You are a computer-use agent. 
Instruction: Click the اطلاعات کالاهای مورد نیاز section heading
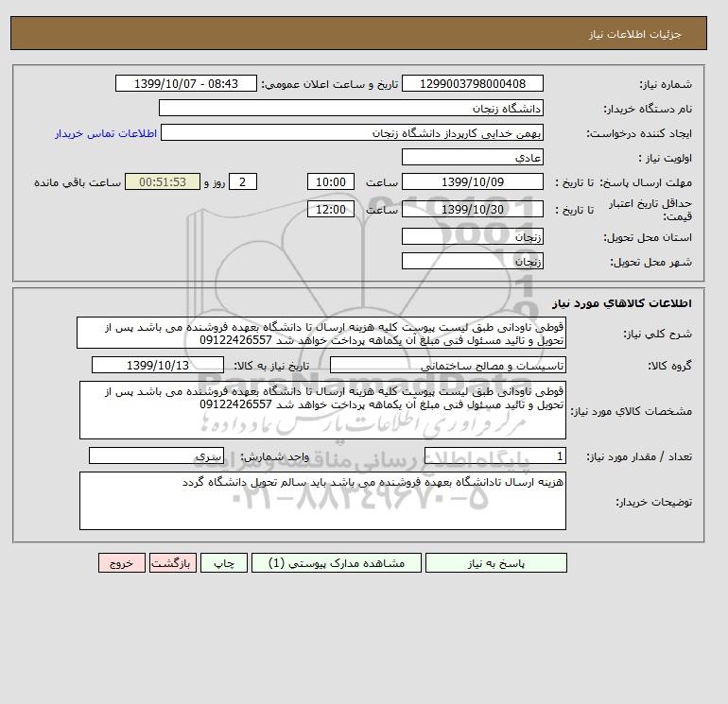(622, 303)
